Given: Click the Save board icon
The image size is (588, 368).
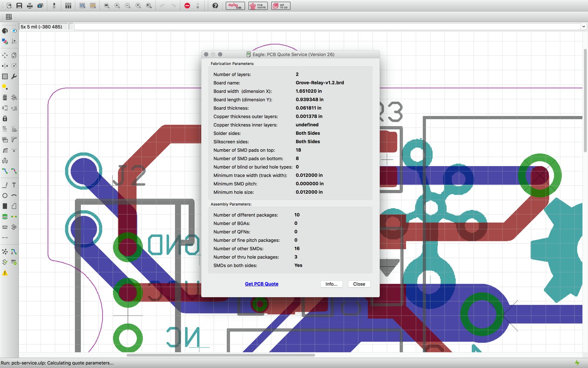Looking at the screenshot, I should (19, 6).
